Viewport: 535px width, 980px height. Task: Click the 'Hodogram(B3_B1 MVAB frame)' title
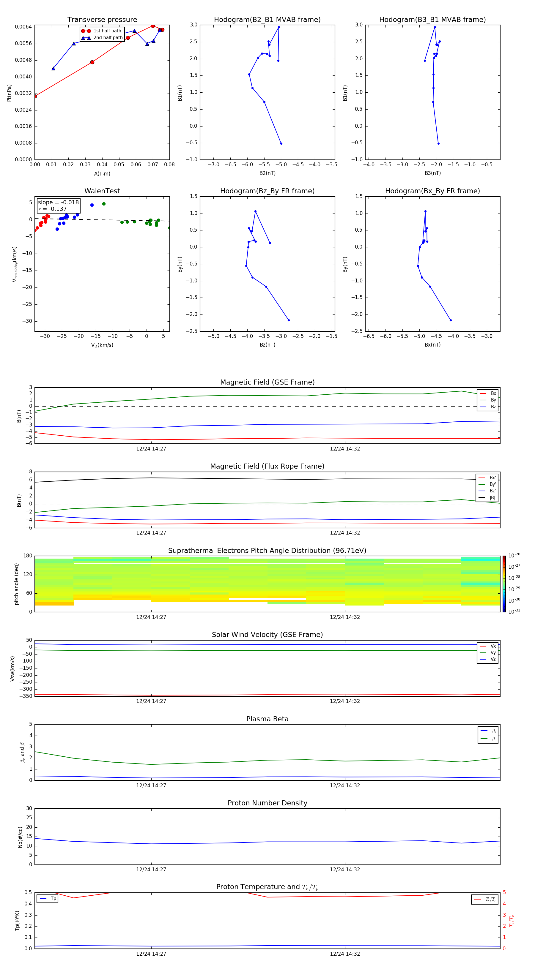(x=432, y=20)
